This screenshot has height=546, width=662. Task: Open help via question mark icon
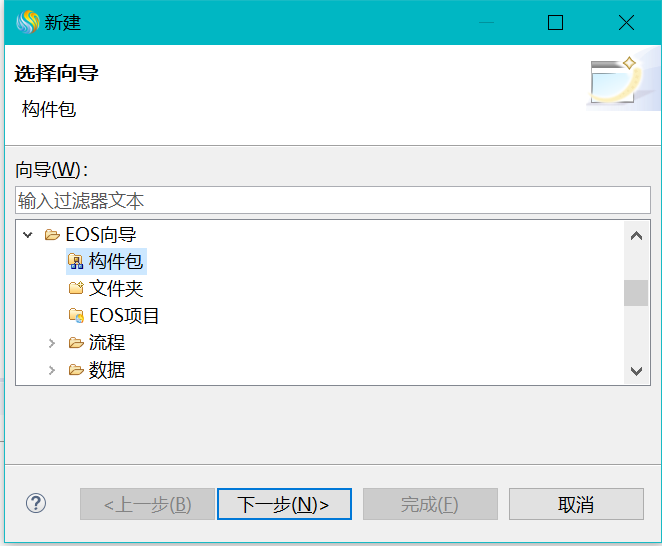click(x=36, y=503)
